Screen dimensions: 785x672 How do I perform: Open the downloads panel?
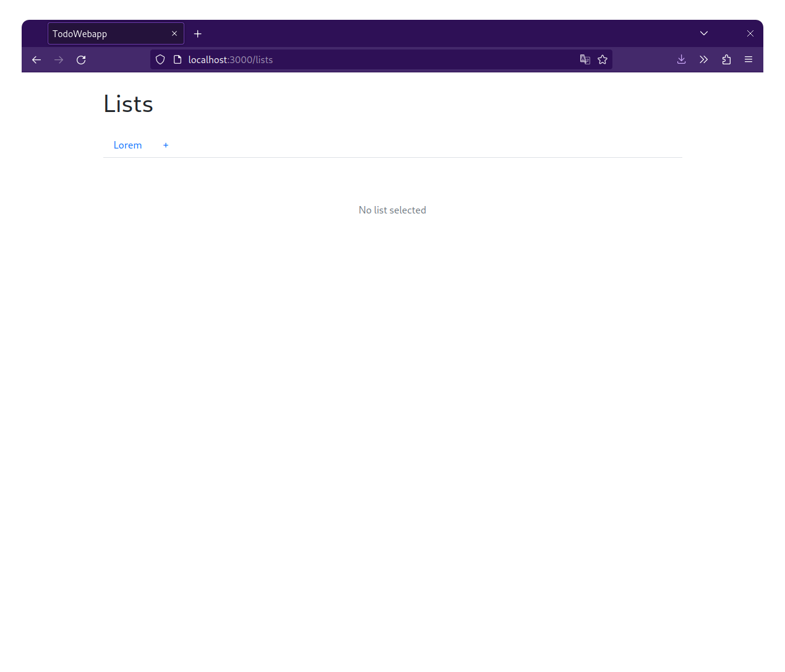click(x=682, y=60)
